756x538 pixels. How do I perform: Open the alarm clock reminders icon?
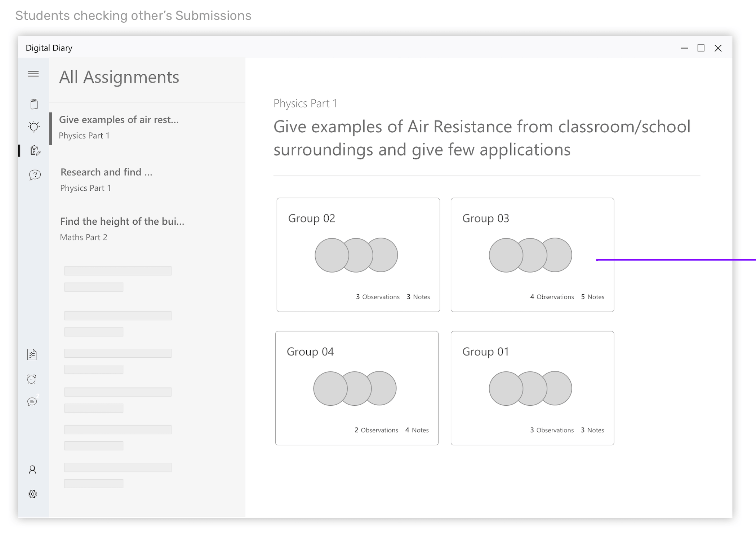click(32, 379)
